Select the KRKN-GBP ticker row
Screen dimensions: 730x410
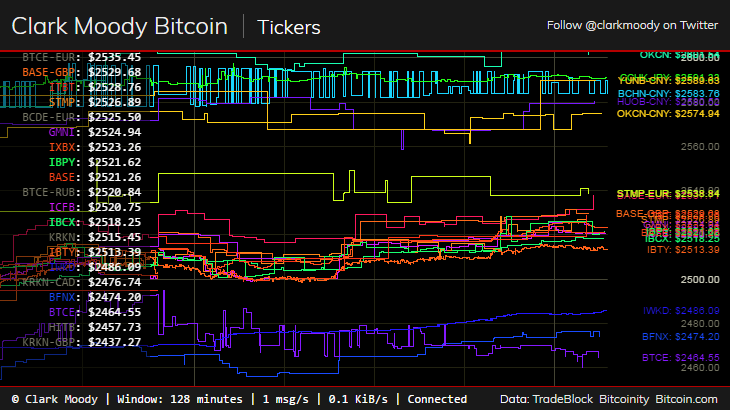(81, 342)
